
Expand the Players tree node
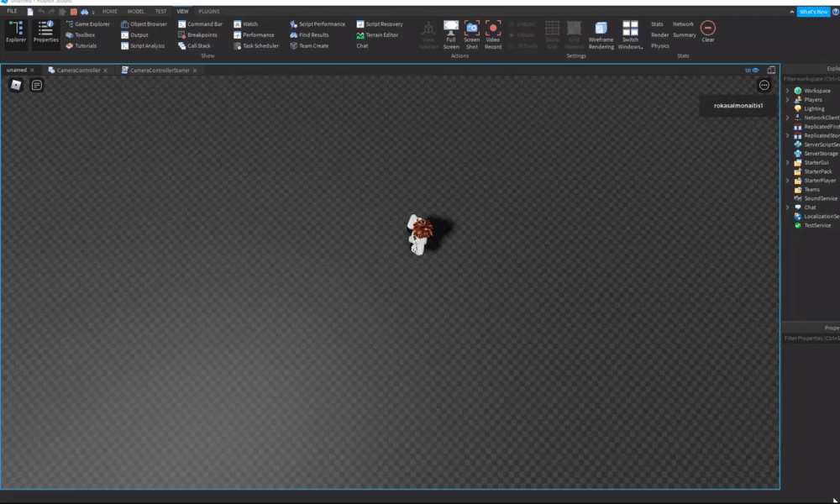pos(788,100)
